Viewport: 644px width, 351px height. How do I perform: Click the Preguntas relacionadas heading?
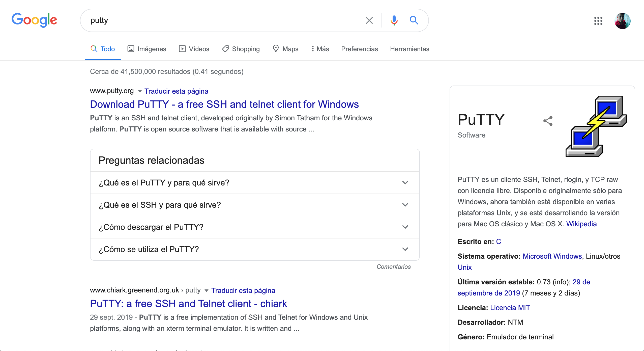coord(151,160)
